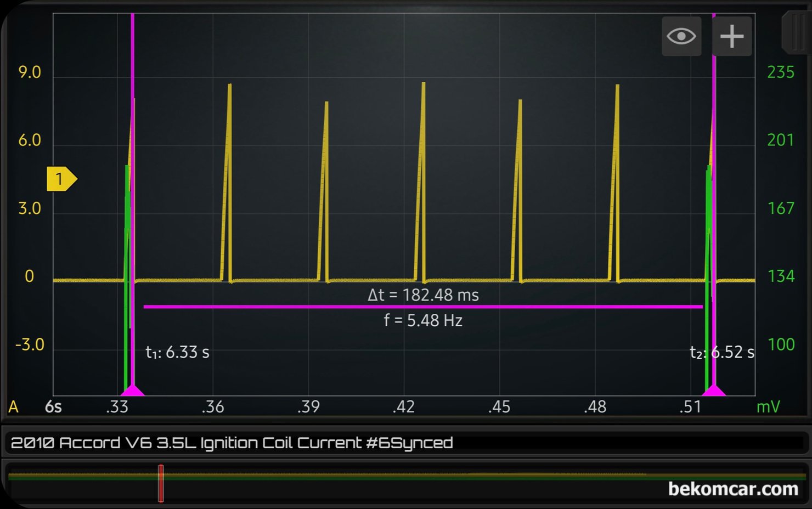This screenshot has width=812, height=509.
Task: Click the yellow 9.0 amplitude axis value
Action: pyautogui.click(x=30, y=72)
